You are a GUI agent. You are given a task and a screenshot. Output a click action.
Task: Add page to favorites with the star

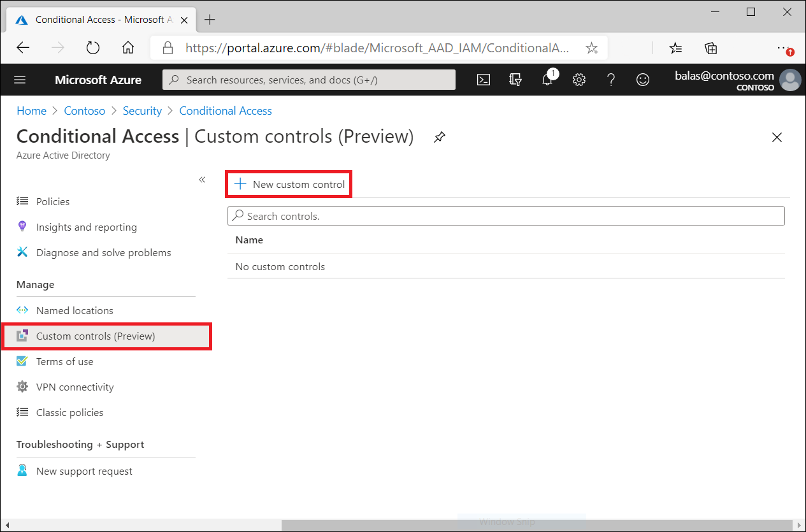coord(592,47)
